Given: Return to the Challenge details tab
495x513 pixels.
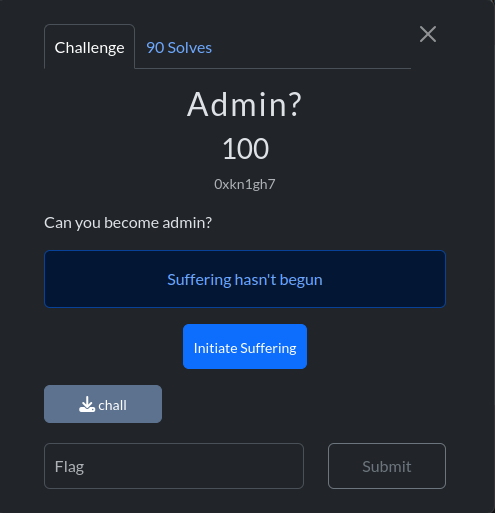Looking at the screenshot, I should click(x=89, y=47).
